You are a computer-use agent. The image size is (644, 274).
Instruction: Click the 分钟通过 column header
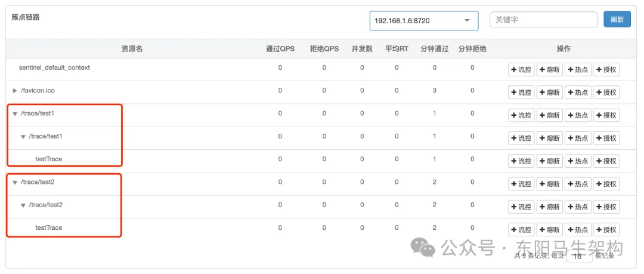435,48
